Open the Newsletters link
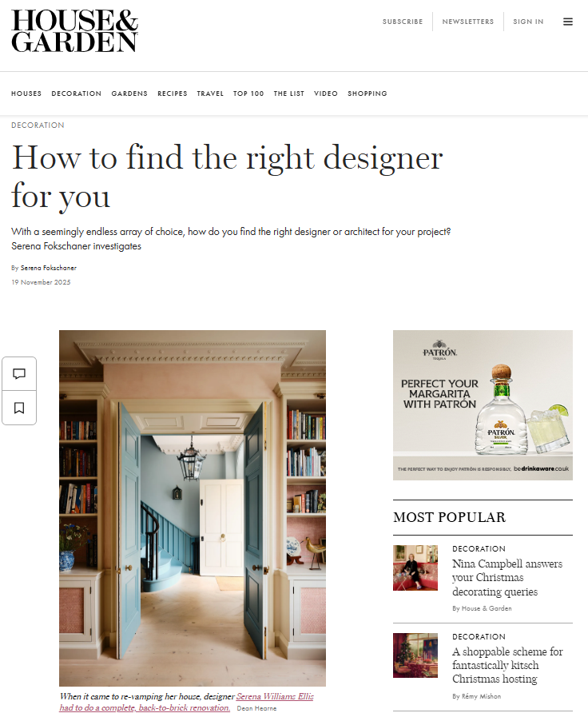 click(468, 22)
